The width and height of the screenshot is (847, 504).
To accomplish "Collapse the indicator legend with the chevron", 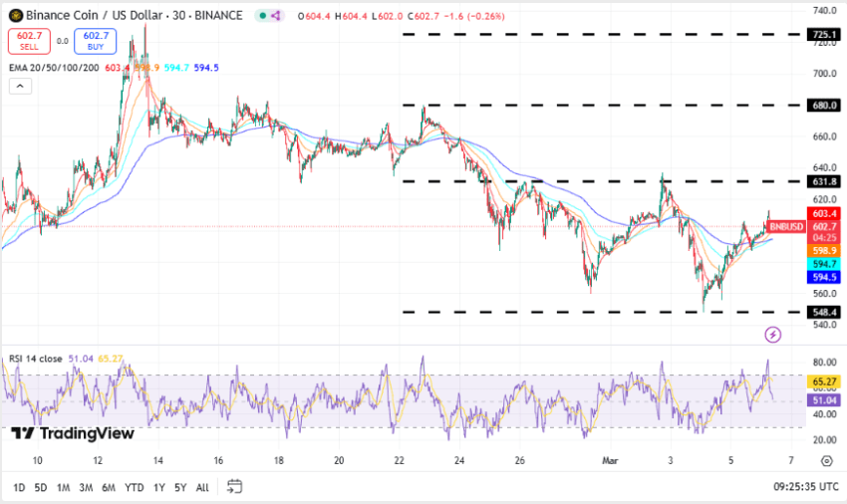I will click(19, 87).
